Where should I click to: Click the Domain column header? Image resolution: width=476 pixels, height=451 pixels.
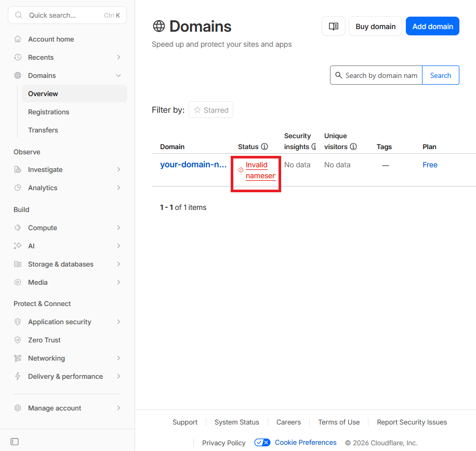[x=172, y=147]
